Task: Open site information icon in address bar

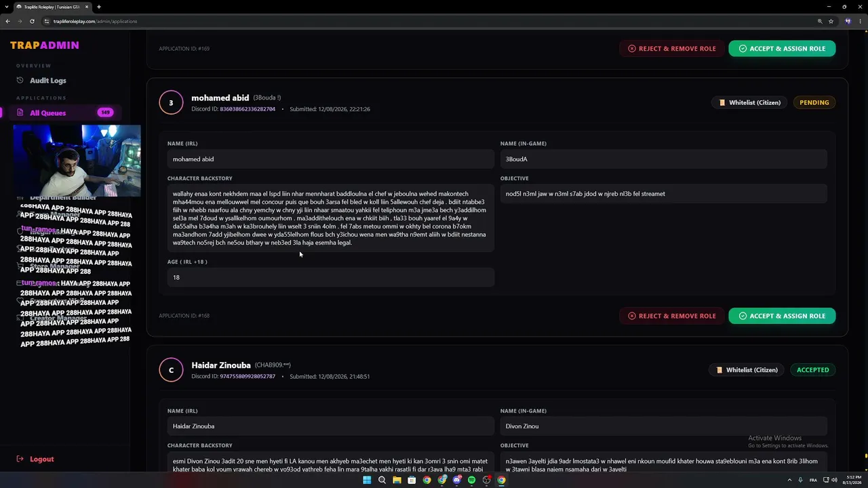Action: click(47, 21)
